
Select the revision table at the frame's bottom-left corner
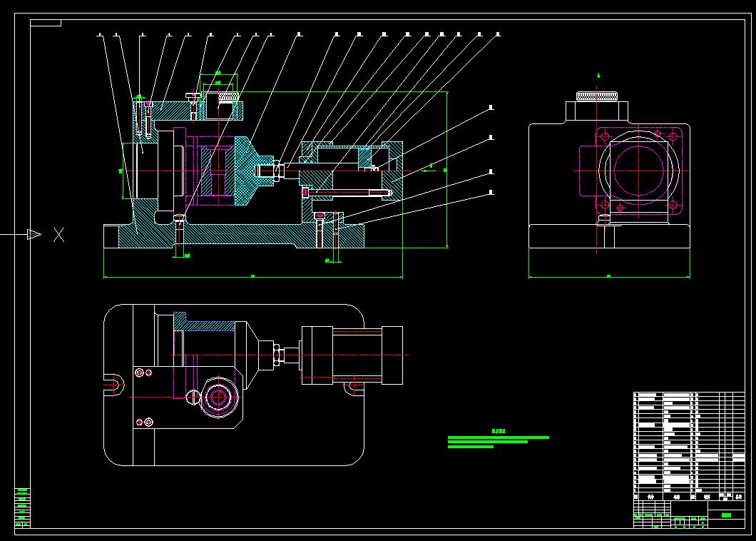click(x=22, y=507)
